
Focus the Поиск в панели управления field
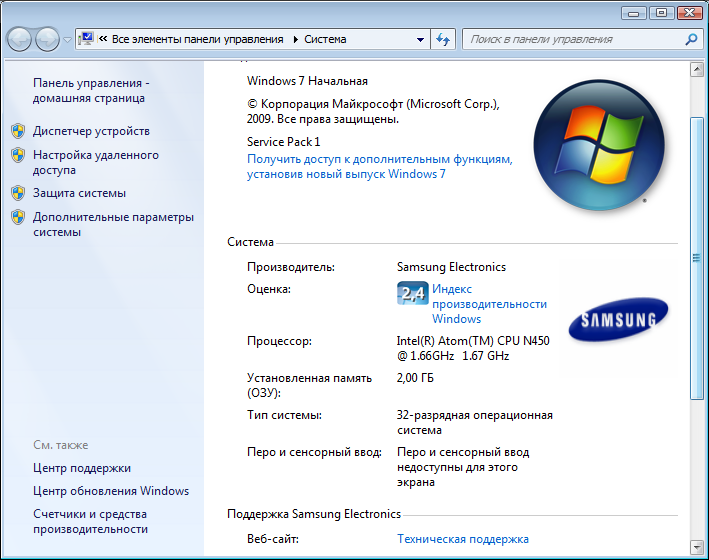572,40
